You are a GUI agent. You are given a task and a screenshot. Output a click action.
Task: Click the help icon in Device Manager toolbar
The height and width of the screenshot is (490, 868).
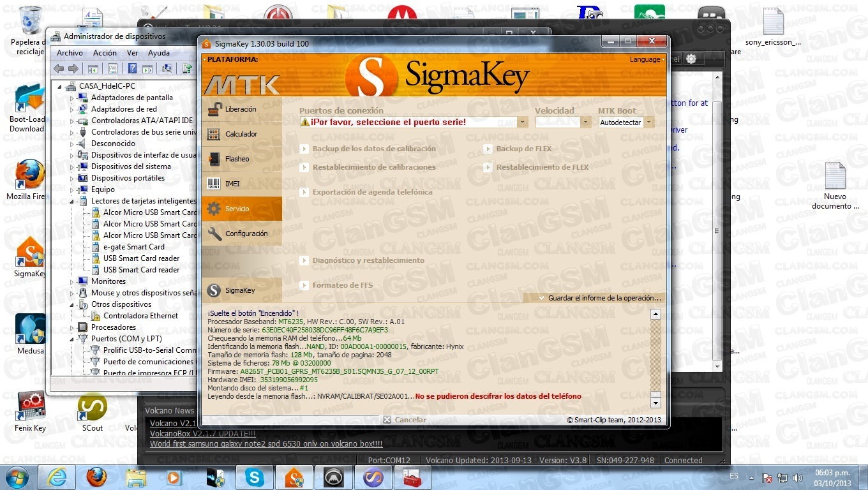click(132, 68)
